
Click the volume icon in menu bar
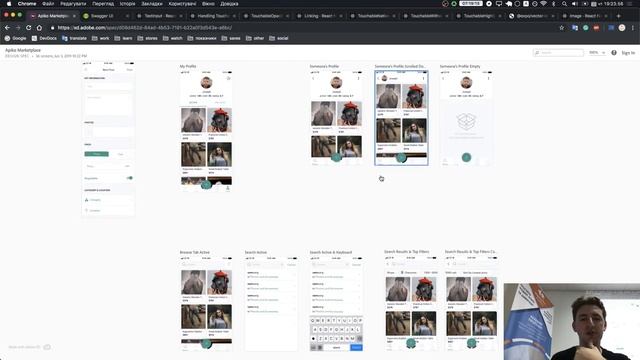click(x=574, y=4)
